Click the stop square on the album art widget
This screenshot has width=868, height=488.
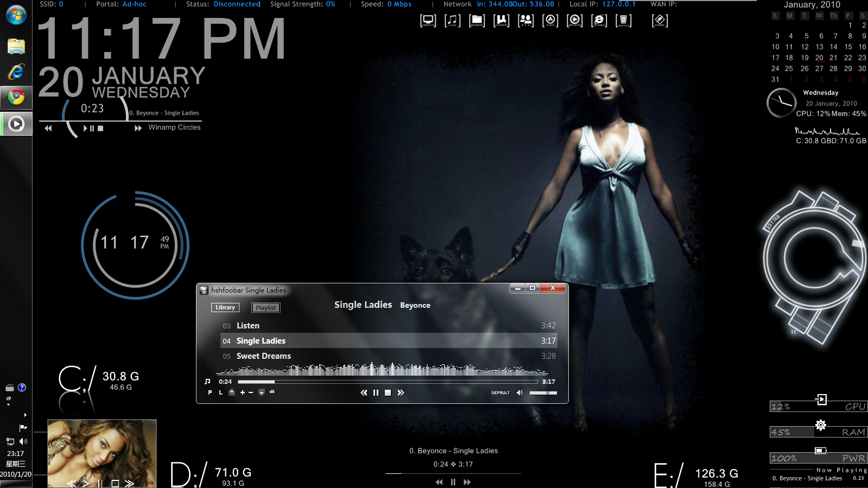tap(115, 483)
